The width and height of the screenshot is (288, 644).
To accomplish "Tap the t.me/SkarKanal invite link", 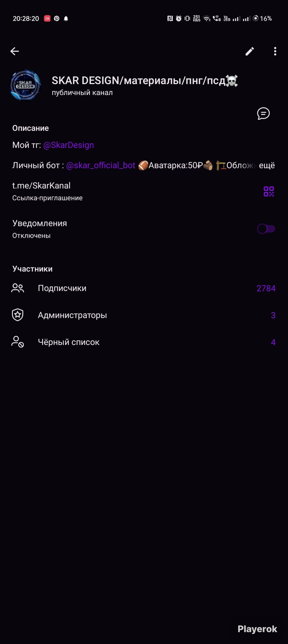I will tap(41, 185).
